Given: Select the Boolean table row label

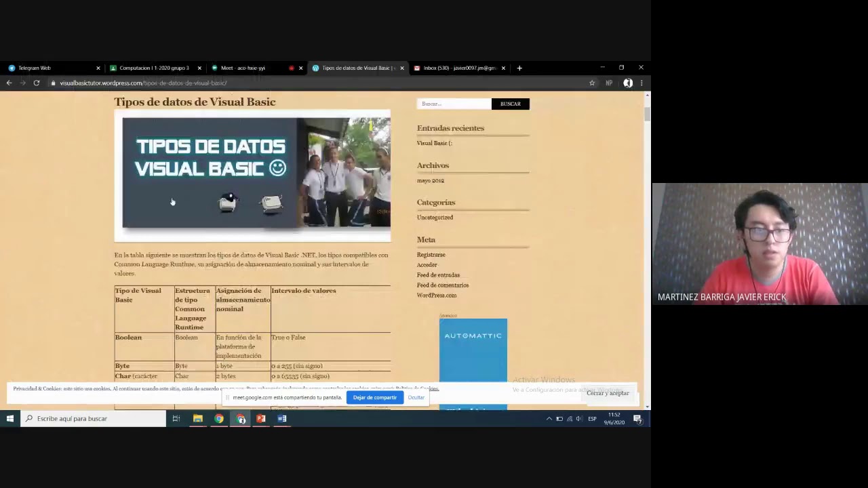Looking at the screenshot, I should (x=128, y=338).
